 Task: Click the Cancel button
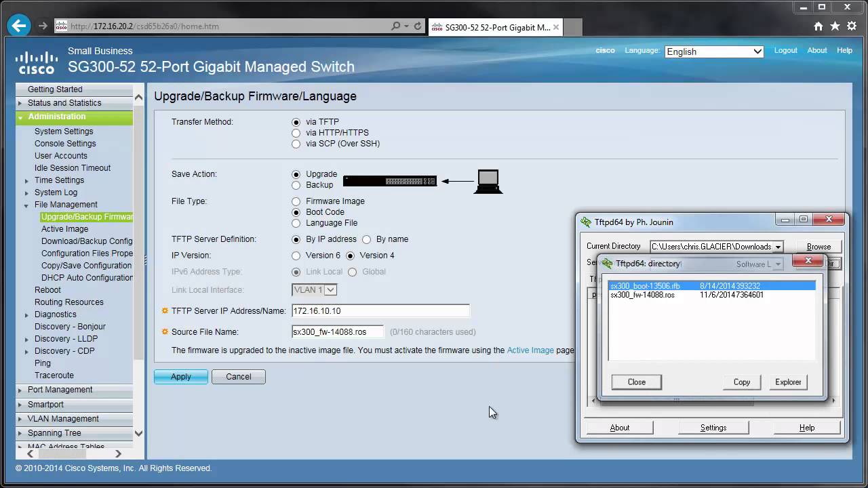pyautogui.click(x=239, y=377)
